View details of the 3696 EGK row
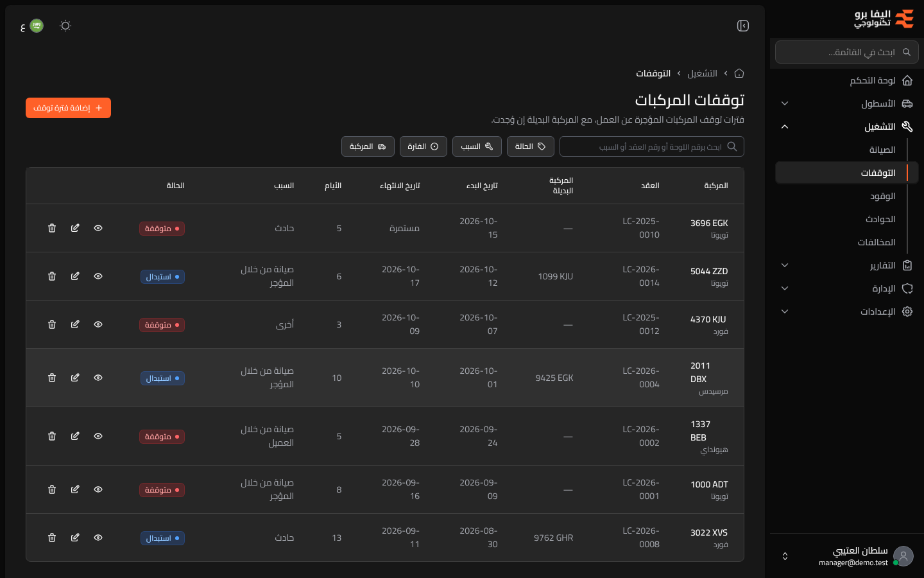This screenshot has width=924, height=578. [98, 228]
